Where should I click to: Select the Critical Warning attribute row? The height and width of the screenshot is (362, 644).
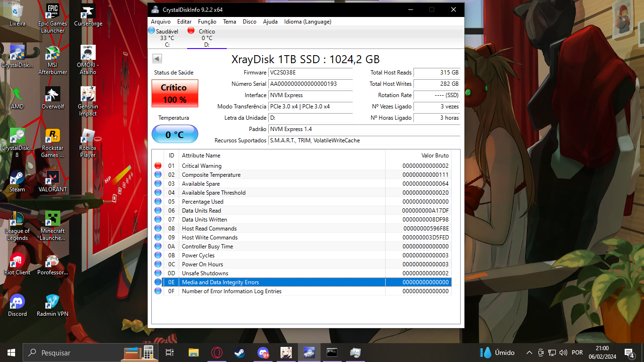[x=302, y=166]
